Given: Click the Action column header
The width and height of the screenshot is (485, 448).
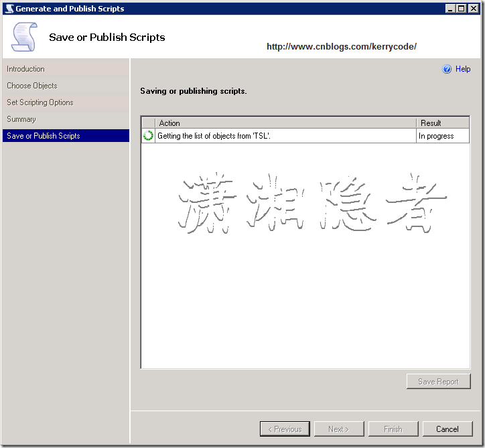Looking at the screenshot, I should click(x=285, y=123).
